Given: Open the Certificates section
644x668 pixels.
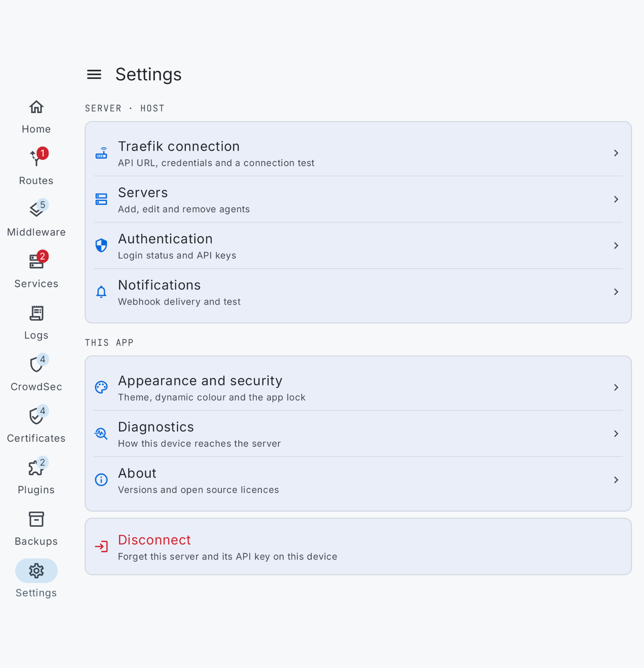Looking at the screenshot, I should pos(36,425).
